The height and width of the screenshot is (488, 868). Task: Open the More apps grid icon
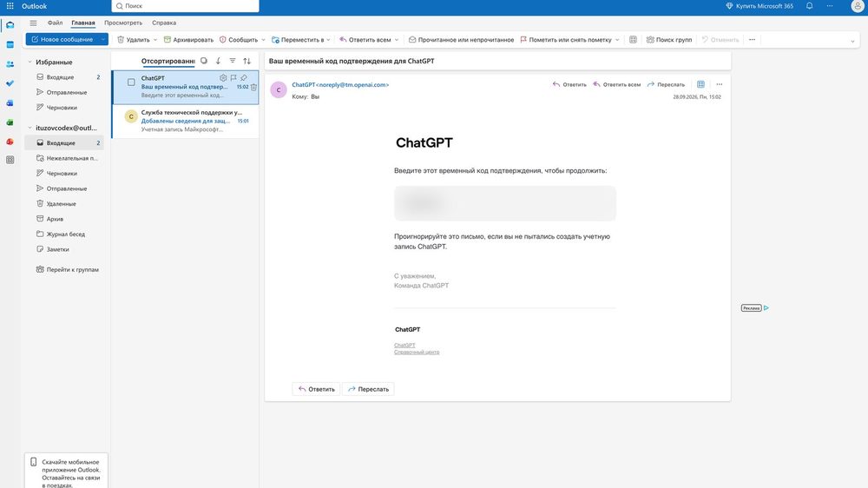click(x=10, y=160)
